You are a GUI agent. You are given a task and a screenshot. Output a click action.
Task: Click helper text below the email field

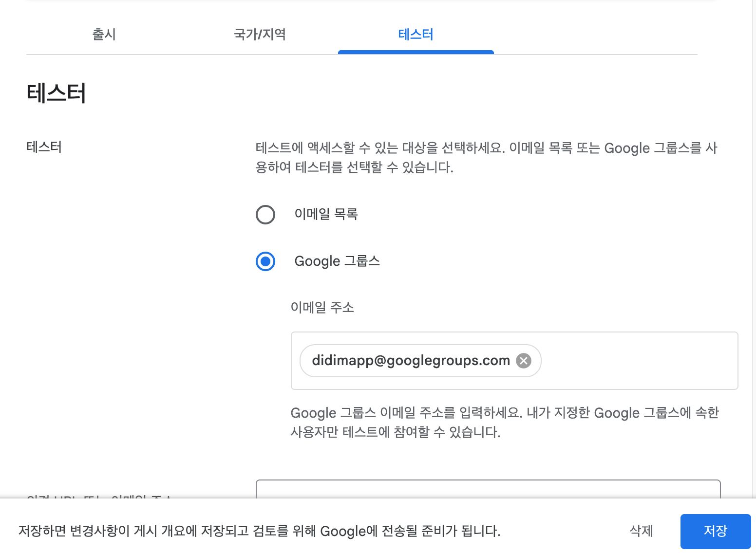tap(504, 422)
